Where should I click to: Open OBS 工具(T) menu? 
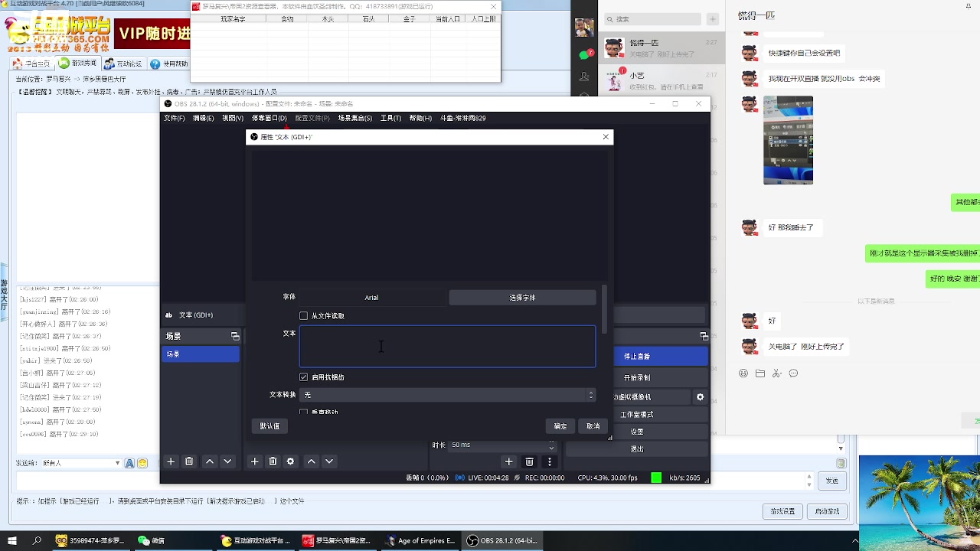point(390,118)
